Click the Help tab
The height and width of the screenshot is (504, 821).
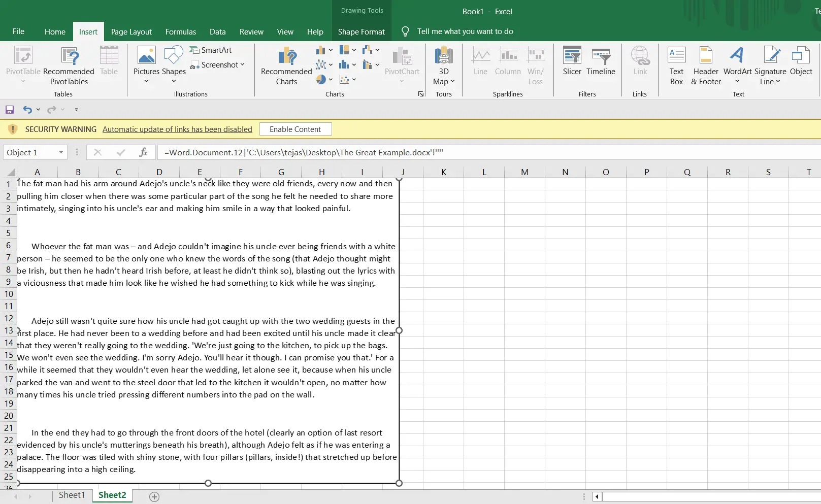[x=315, y=31]
